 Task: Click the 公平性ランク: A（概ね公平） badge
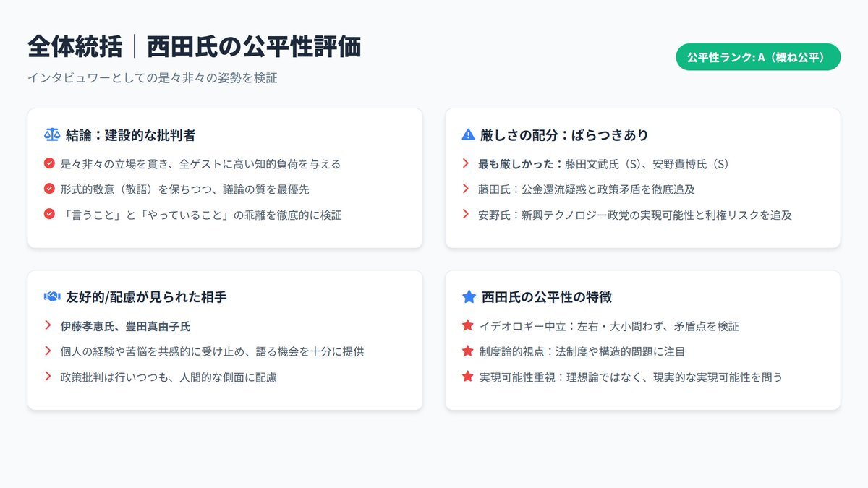tap(758, 57)
